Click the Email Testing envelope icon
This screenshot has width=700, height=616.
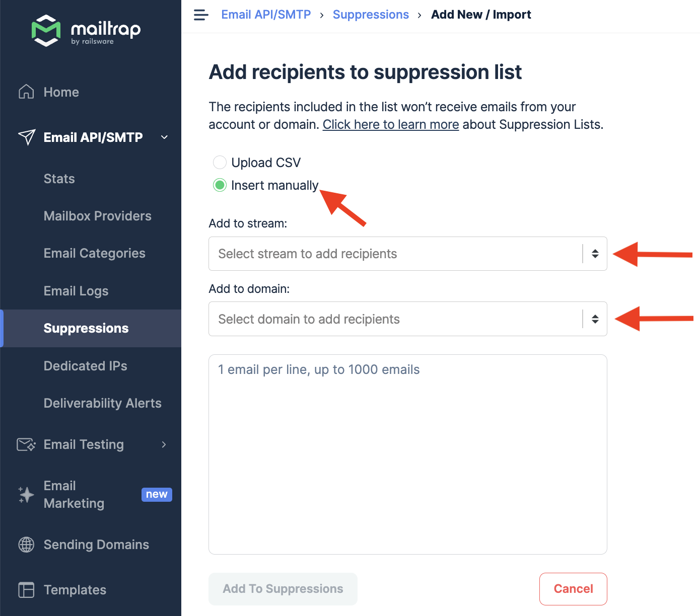point(26,444)
